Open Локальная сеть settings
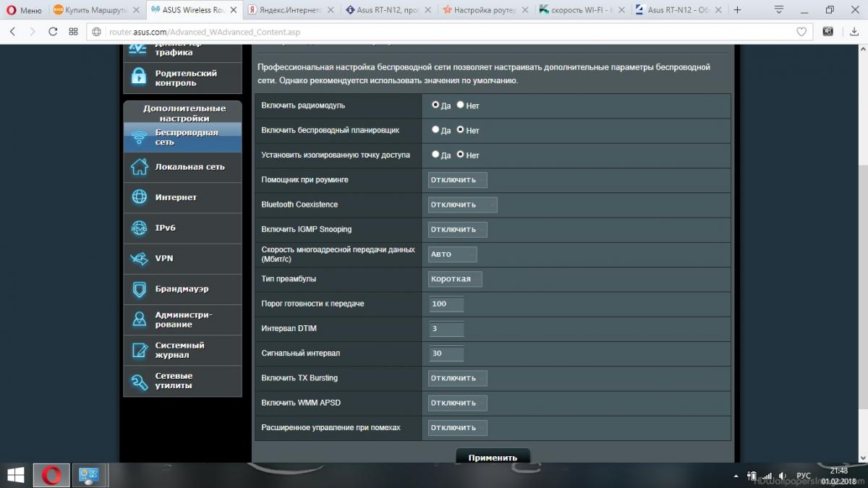This screenshot has height=488, width=868. click(182, 167)
